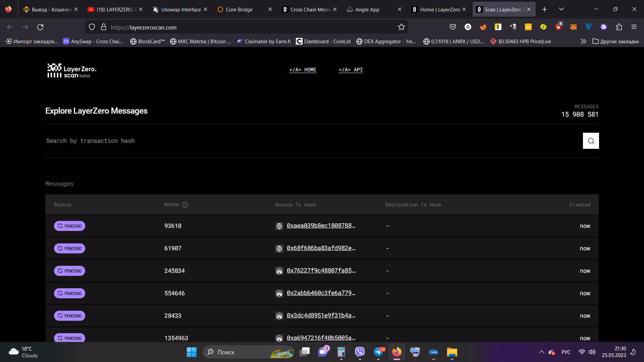The width and height of the screenshot is (644, 362).
Task: Open the API navigation link
Action: tap(351, 70)
